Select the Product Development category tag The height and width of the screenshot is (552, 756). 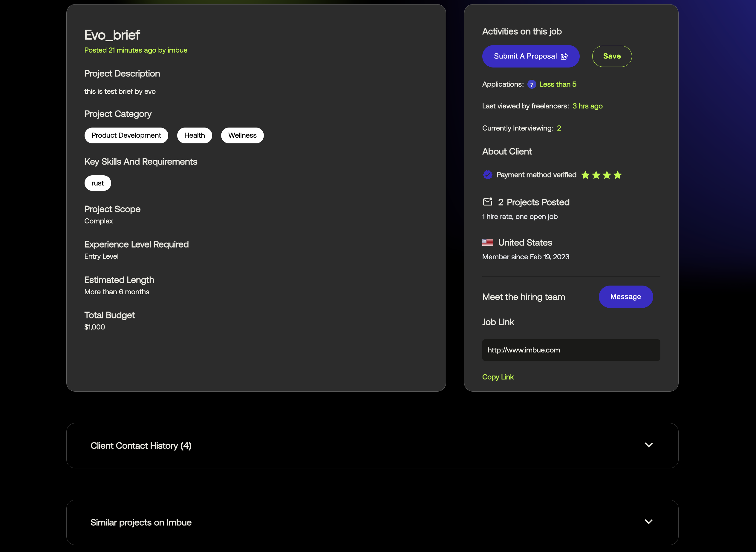click(126, 135)
